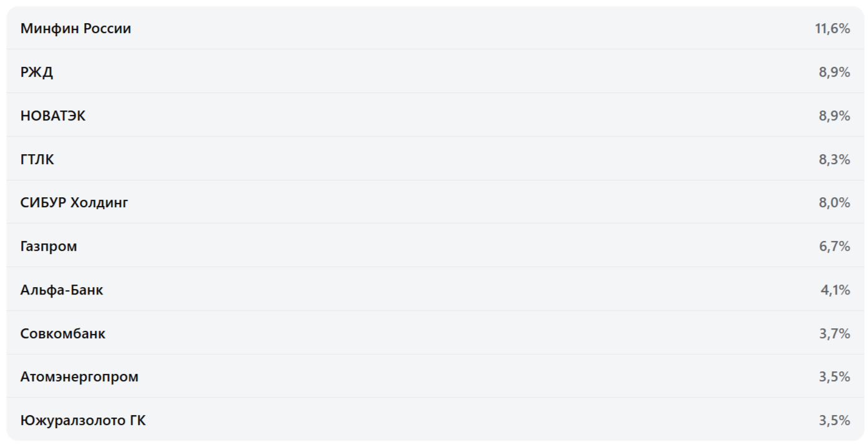Click the 3,5% share beside Атомэнергопром

834,376
